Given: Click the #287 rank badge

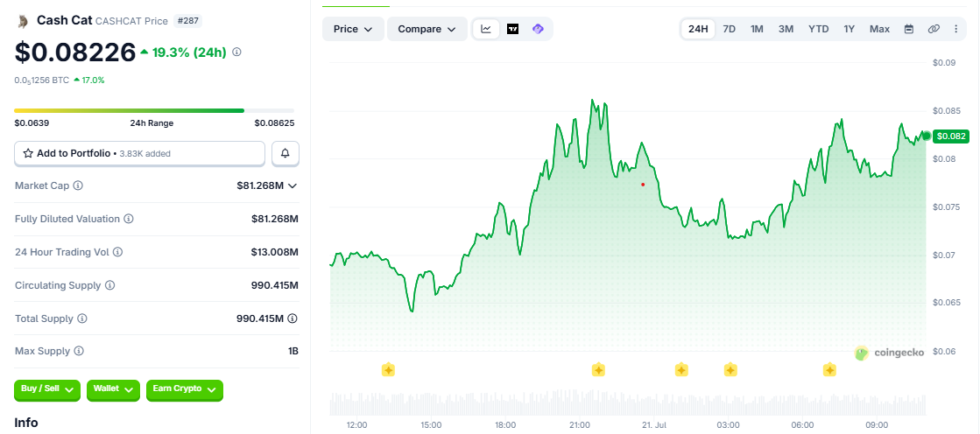Looking at the screenshot, I should [187, 21].
